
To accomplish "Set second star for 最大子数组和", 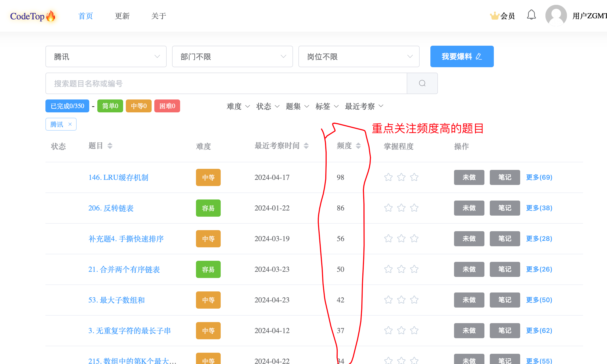I will click(401, 300).
